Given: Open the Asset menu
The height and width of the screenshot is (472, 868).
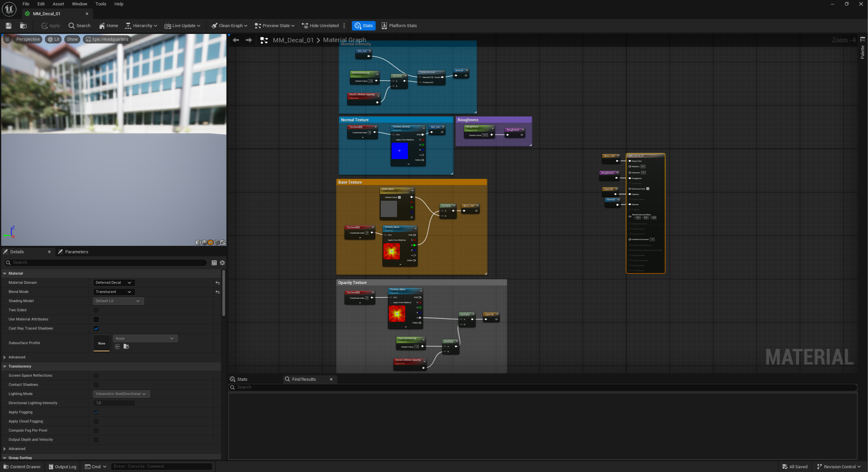Looking at the screenshot, I should point(58,4).
